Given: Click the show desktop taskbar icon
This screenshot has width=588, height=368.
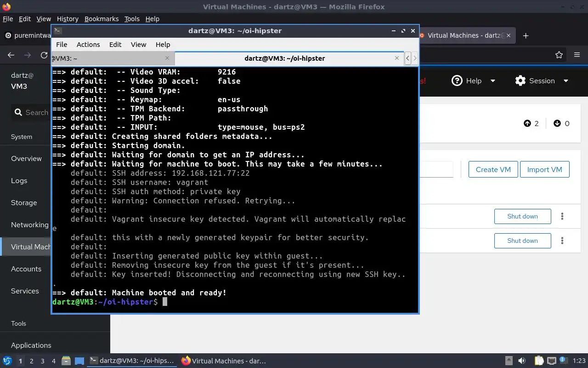Looking at the screenshot, I should (79, 361).
